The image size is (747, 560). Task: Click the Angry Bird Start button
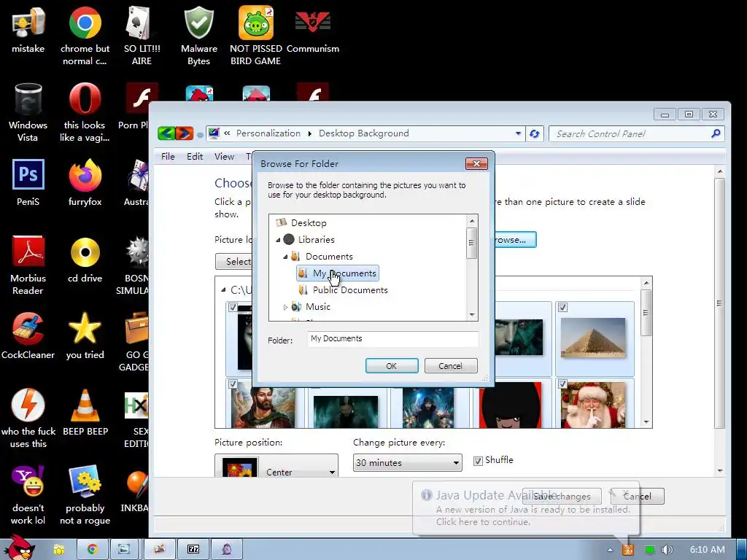[x=20, y=548]
